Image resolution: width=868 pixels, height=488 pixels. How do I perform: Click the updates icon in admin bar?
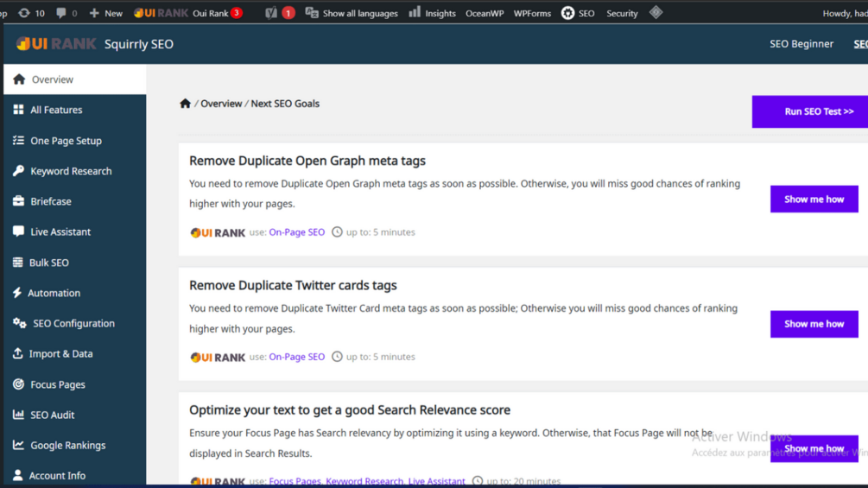[x=24, y=13]
